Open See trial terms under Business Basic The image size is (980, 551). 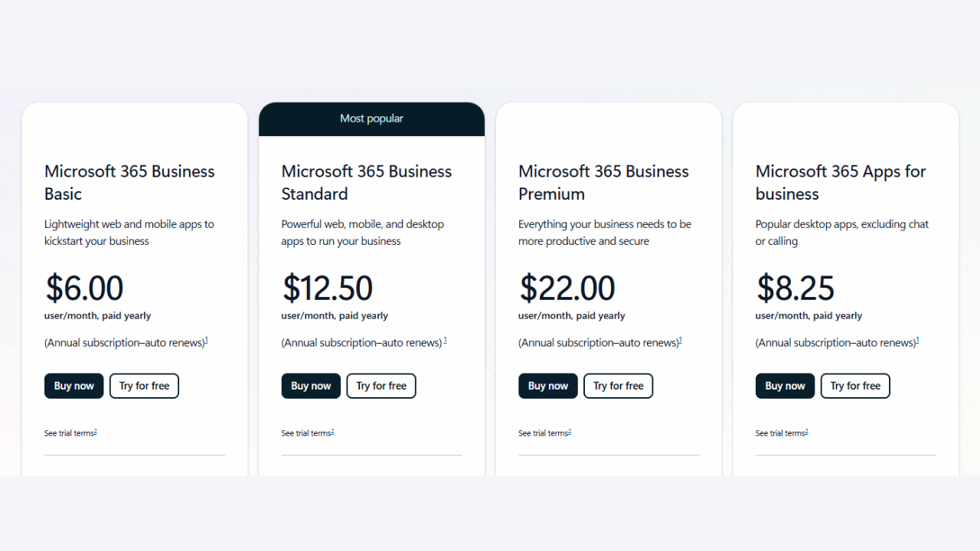coord(70,433)
